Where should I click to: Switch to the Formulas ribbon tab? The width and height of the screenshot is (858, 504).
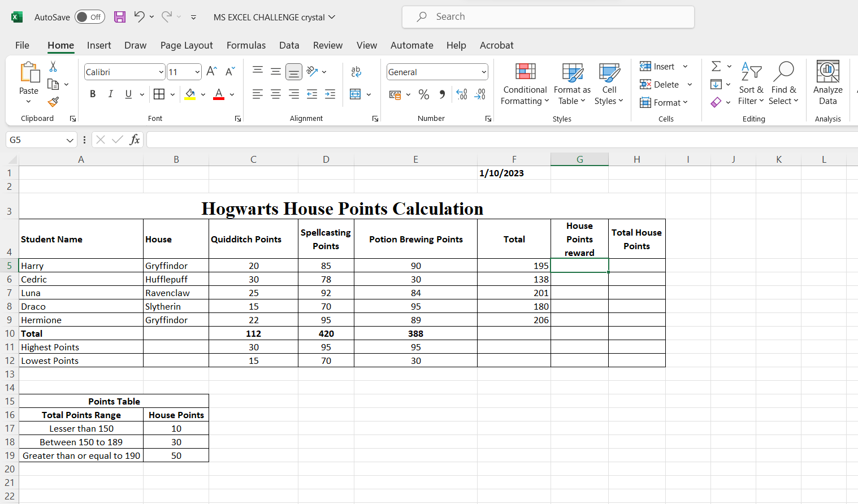coord(246,45)
